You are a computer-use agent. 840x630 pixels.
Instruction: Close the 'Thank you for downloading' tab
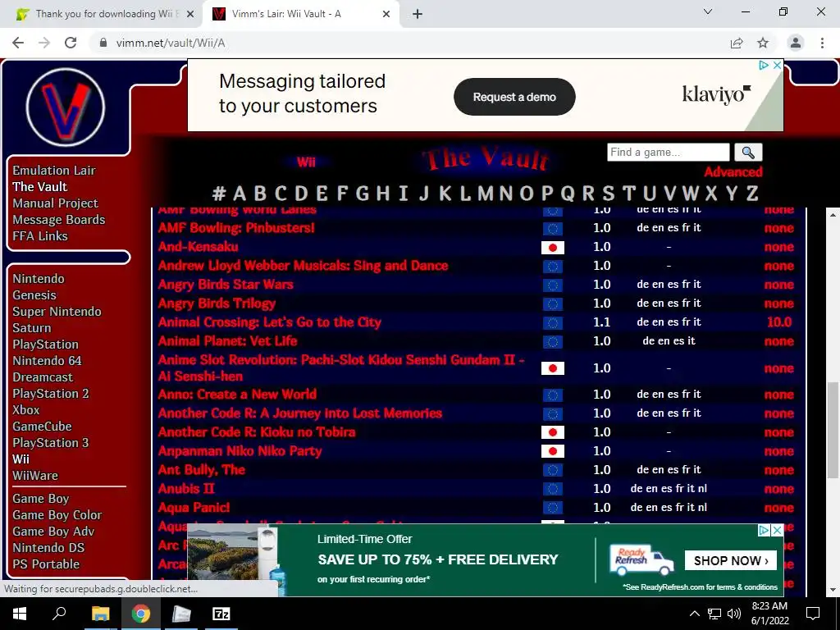click(x=190, y=14)
